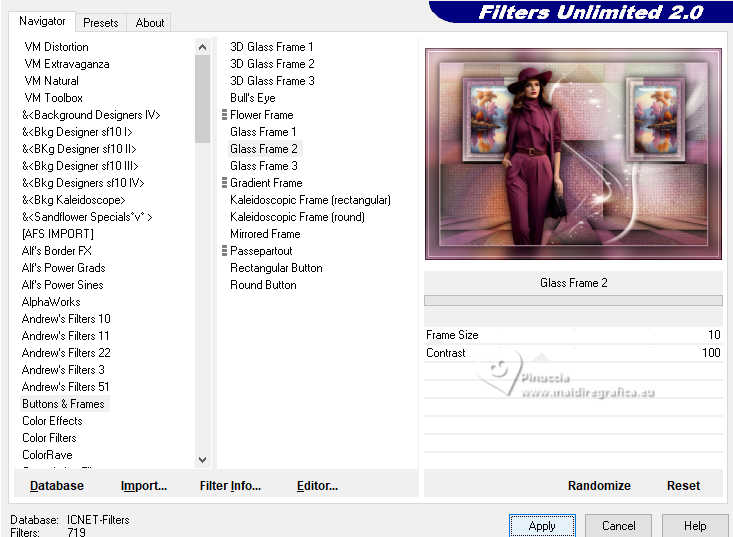Choose the Glass Frame 1 filter

[x=263, y=132]
